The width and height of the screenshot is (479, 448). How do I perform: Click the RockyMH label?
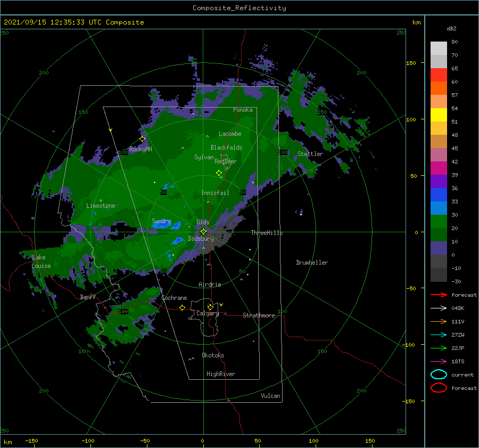(x=141, y=149)
